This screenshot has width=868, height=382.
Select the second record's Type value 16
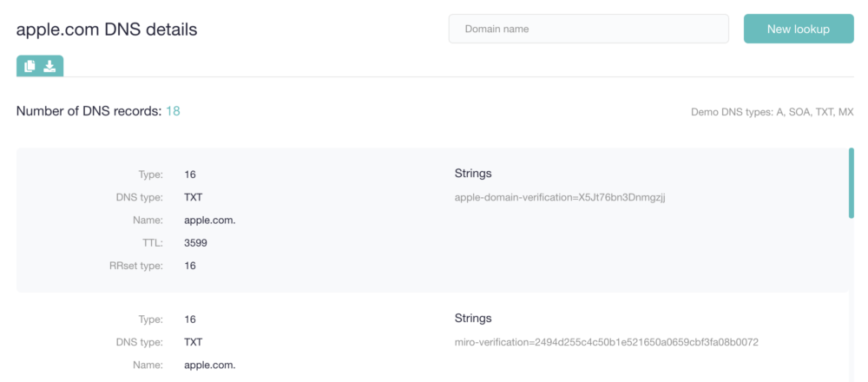190,320
